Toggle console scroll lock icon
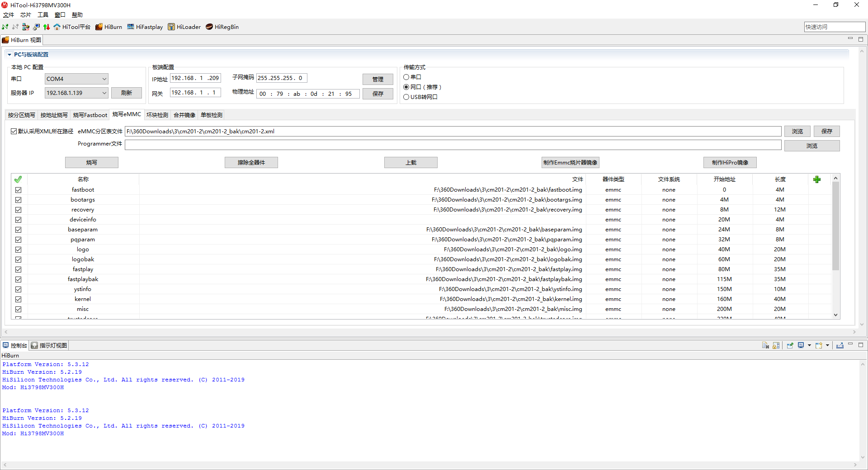868x470 pixels. (x=776, y=345)
